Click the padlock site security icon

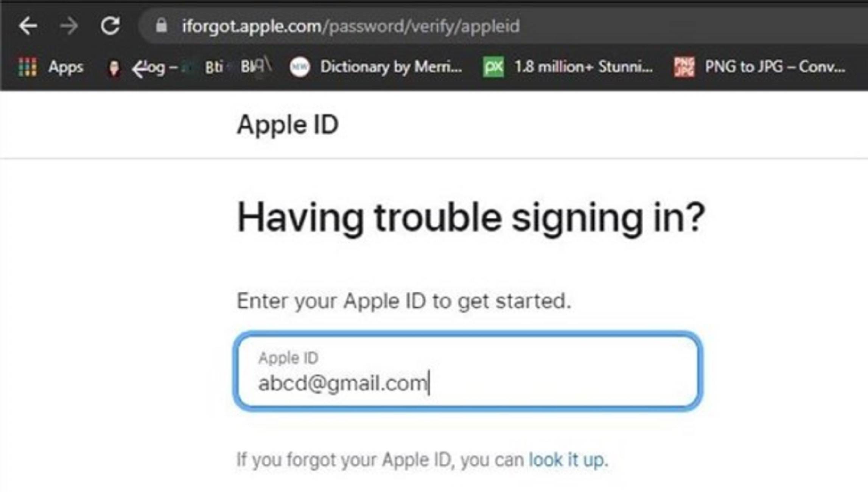162,26
